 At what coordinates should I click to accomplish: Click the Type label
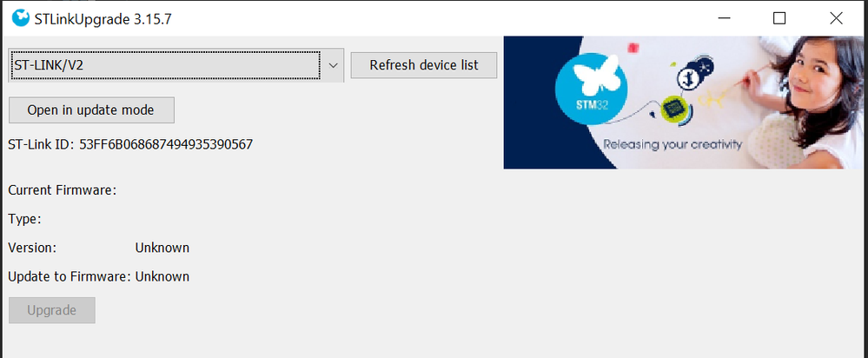tap(25, 219)
